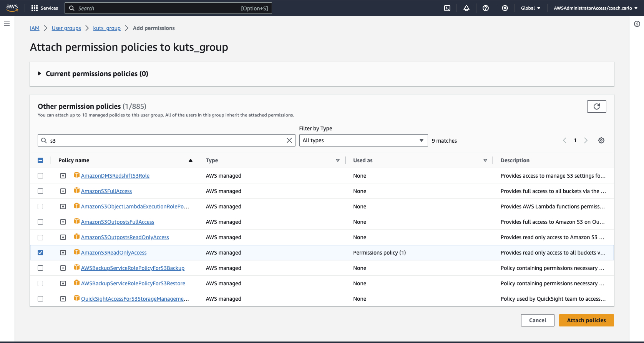
Task: Open the help question mark icon
Action: [x=486, y=8]
